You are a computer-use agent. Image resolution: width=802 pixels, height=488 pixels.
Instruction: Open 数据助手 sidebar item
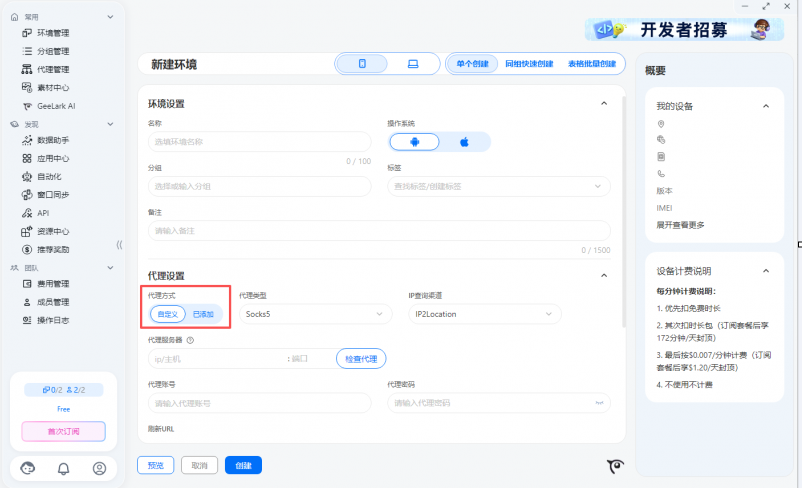pos(53,140)
